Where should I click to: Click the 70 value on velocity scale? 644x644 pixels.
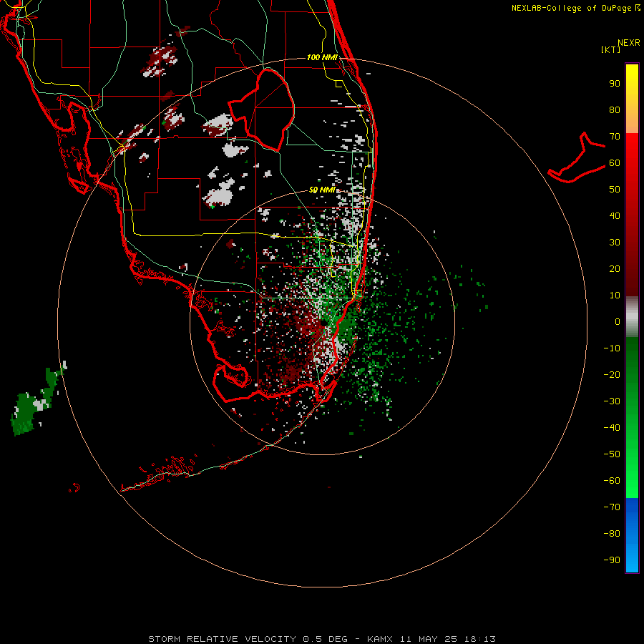coord(615,137)
